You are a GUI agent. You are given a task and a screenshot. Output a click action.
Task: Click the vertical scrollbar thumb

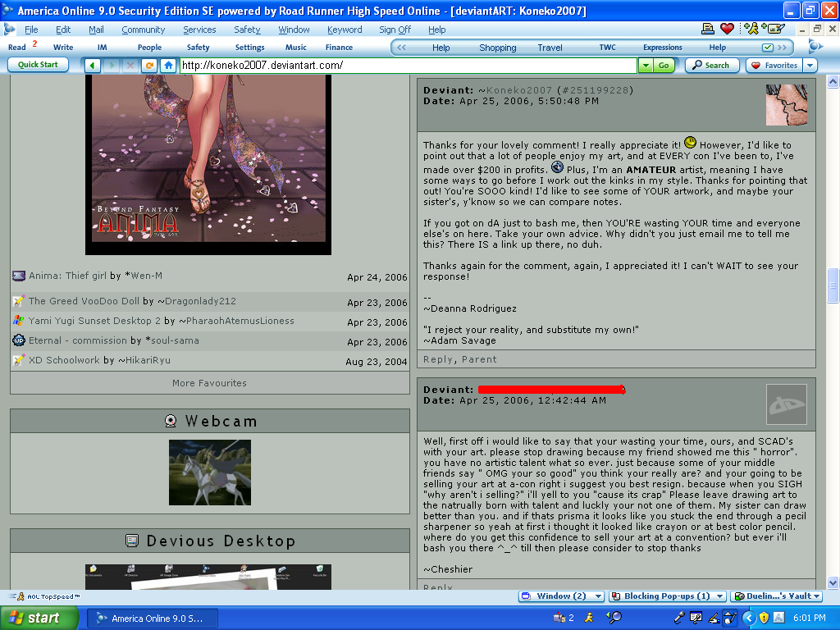(x=833, y=286)
